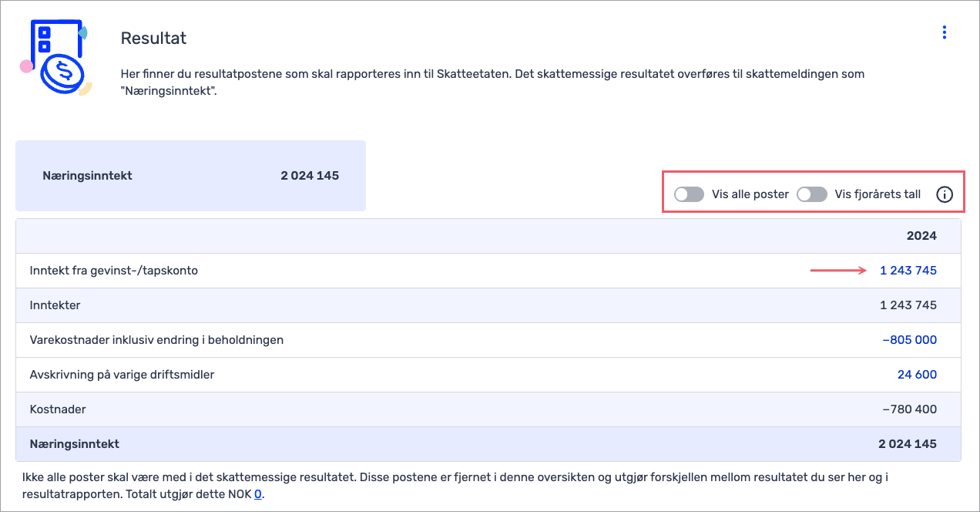Follow the NOK 0 link in footer note
Image resolution: width=980 pixels, height=512 pixels.
click(x=258, y=494)
